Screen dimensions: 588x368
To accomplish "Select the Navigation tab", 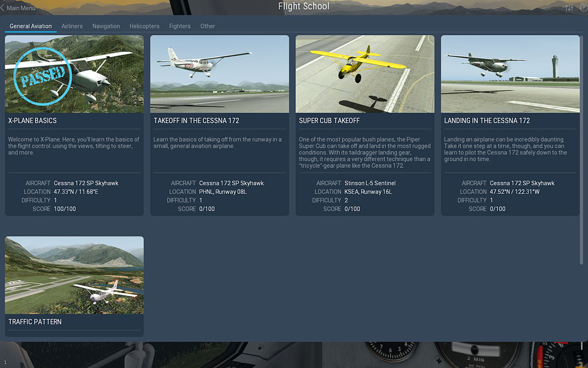I will click(x=106, y=26).
